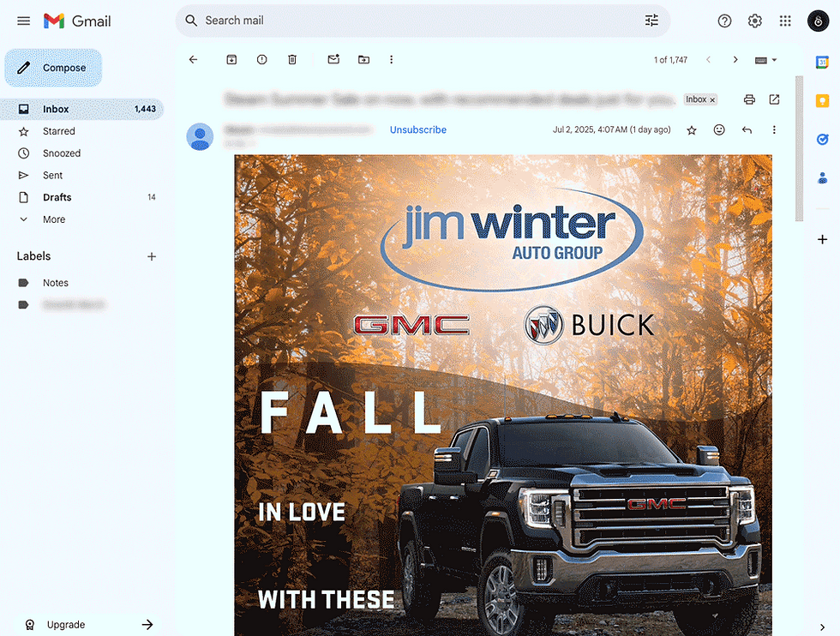
Task: Open search options filter icon
Action: (651, 21)
